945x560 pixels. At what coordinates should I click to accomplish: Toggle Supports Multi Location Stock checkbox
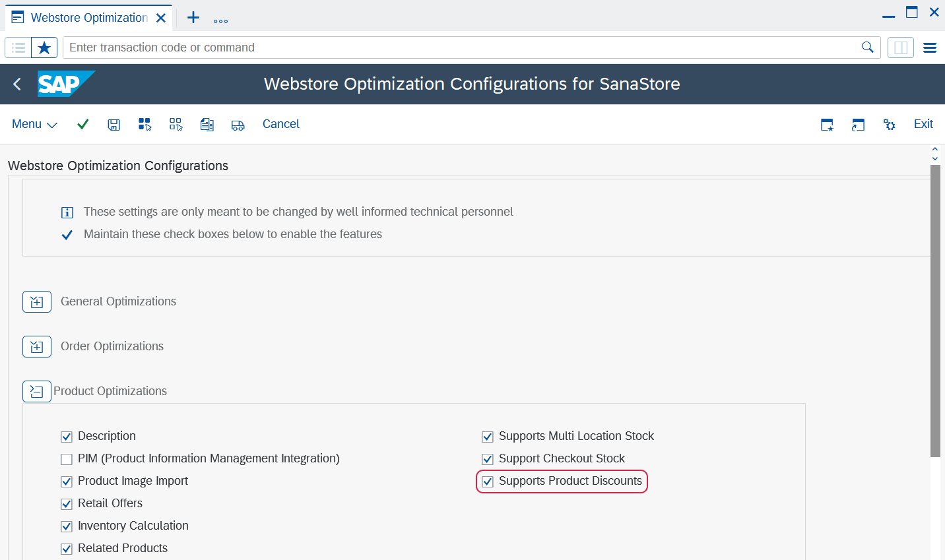click(x=488, y=437)
